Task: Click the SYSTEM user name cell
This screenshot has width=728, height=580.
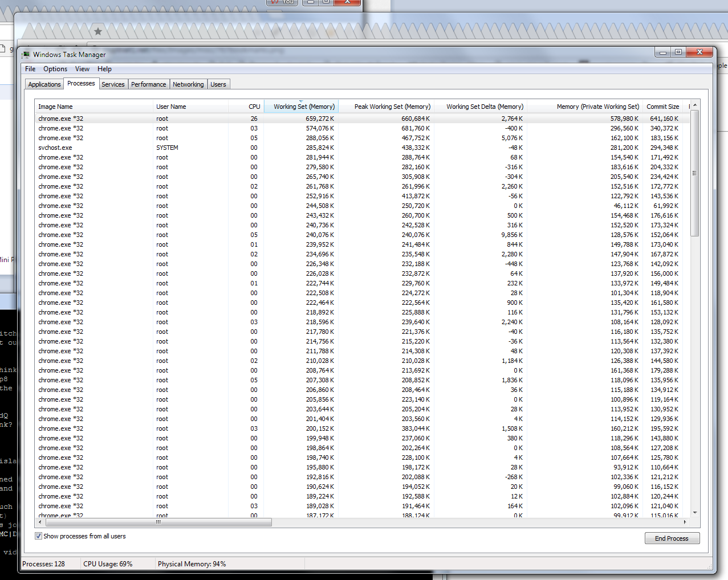Action: click(167, 148)
